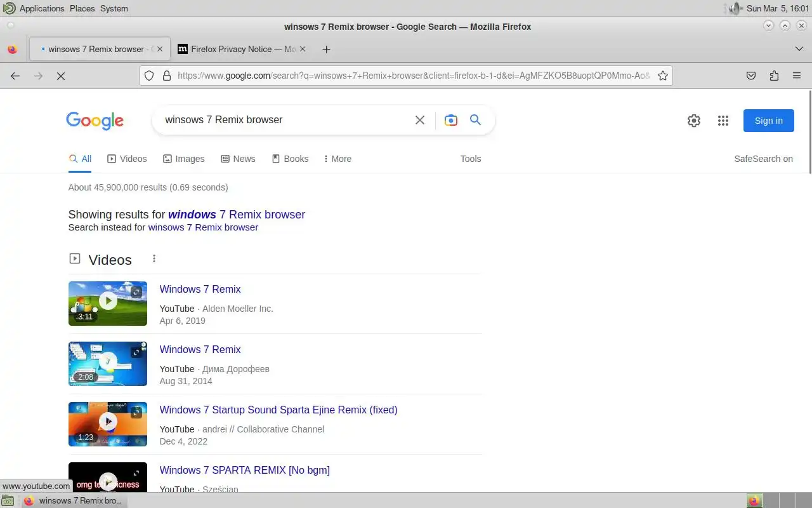The image size is (812, 508).
Task: Click the Firefox View icon in tab bar
Action: coord(12,49)
